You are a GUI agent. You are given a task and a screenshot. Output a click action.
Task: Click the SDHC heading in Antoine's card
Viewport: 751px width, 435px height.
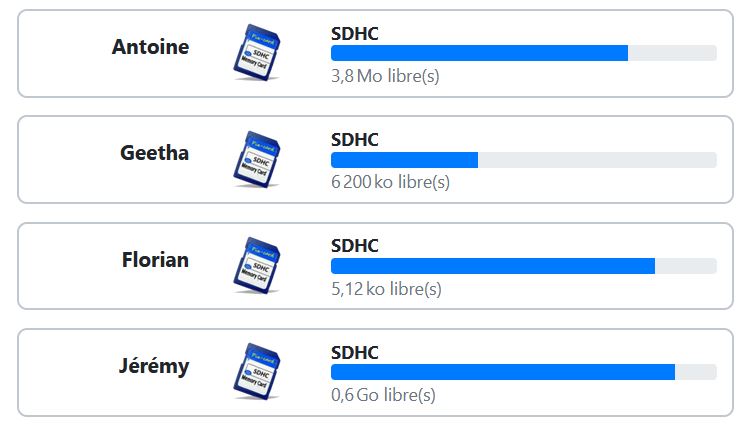(354, 34)
